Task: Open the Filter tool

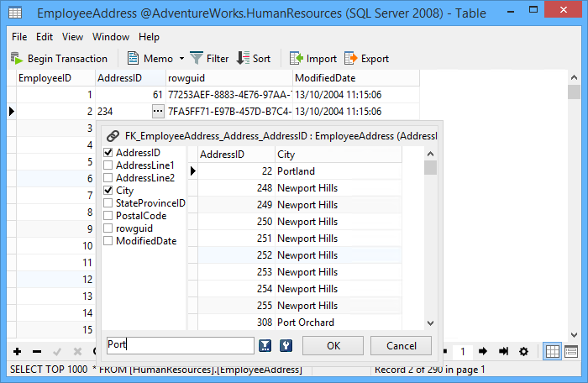Action: click(x=209, y=59)
